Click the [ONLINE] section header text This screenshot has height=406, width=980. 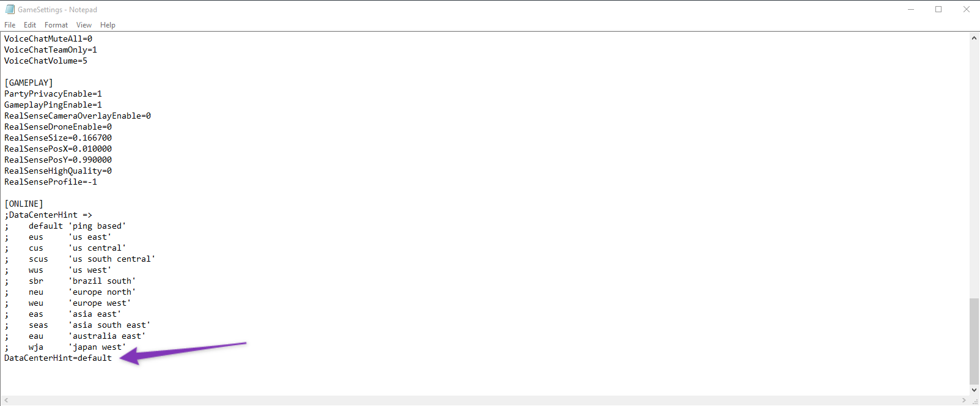tap(24, 204)
